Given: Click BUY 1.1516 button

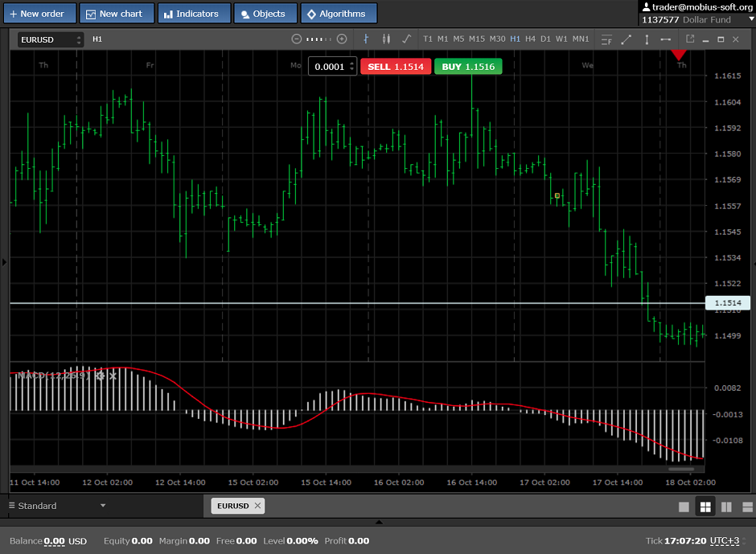Looking at the screenshot, I should [x=468, y=67].
